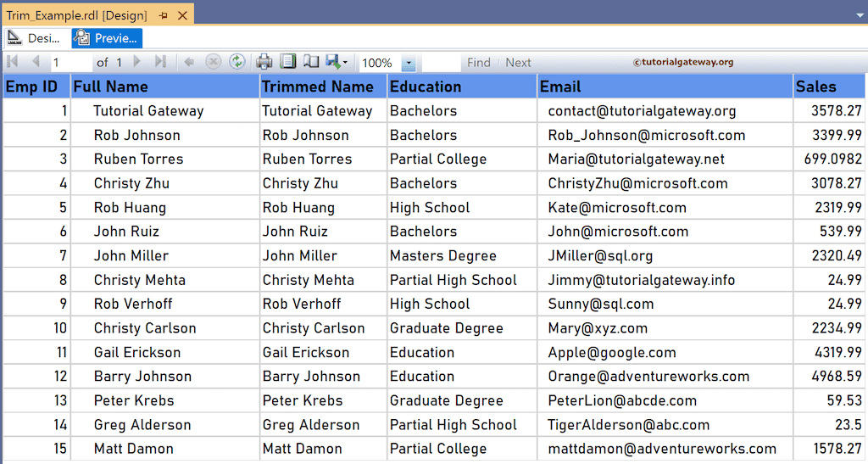The height and width of the screenshot is (464, 868).
Task: Select the Orange@adventureworks.com cell
Action: point(665,377)
